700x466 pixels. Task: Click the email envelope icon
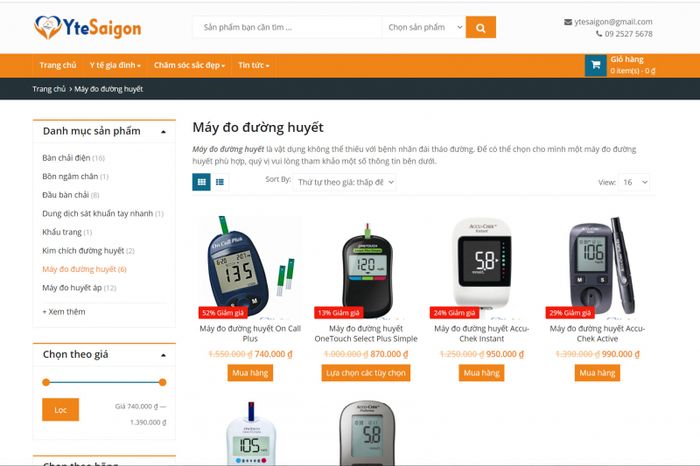568,22
